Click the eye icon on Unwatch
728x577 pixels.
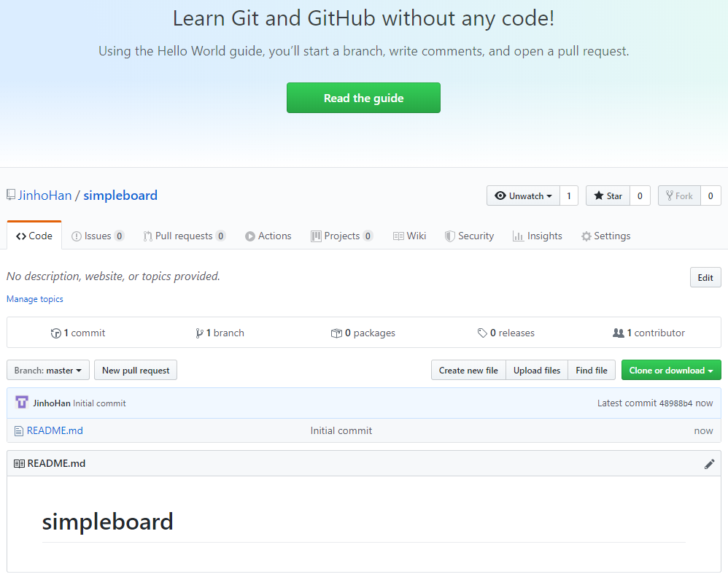(500, 195)
